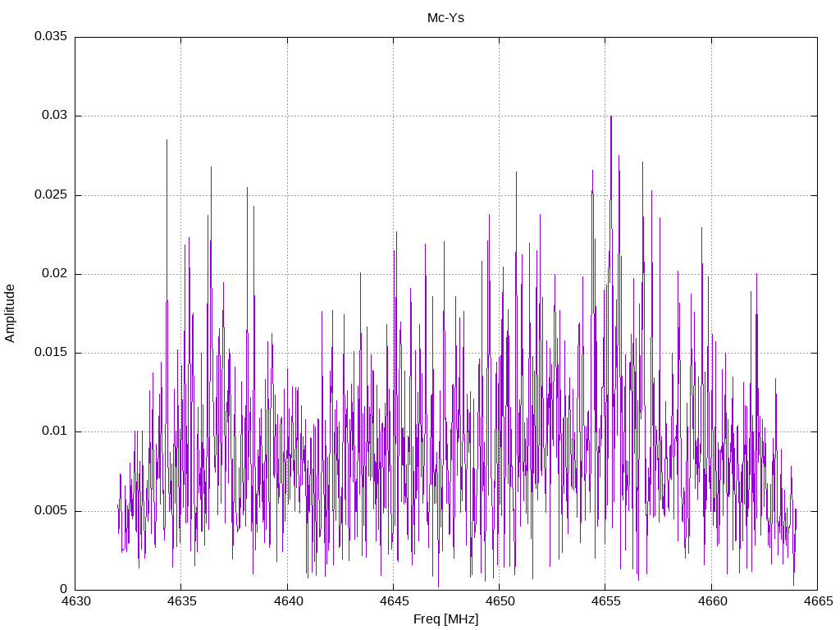Click the x-axis tick label 4645
840x630 pixels.
click(x=393, y=601)
